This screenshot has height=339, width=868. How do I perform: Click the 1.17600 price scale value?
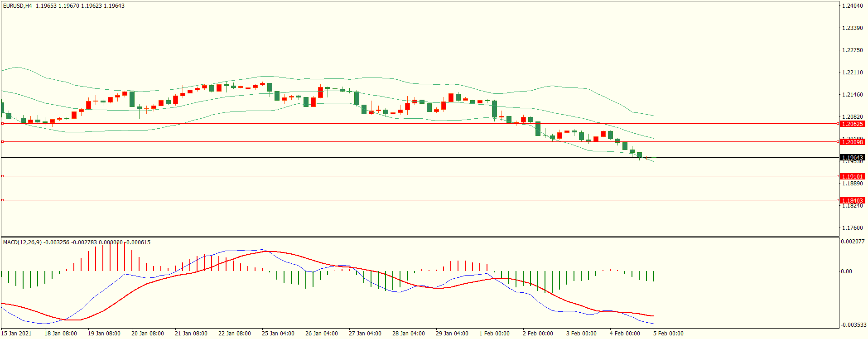852,228
